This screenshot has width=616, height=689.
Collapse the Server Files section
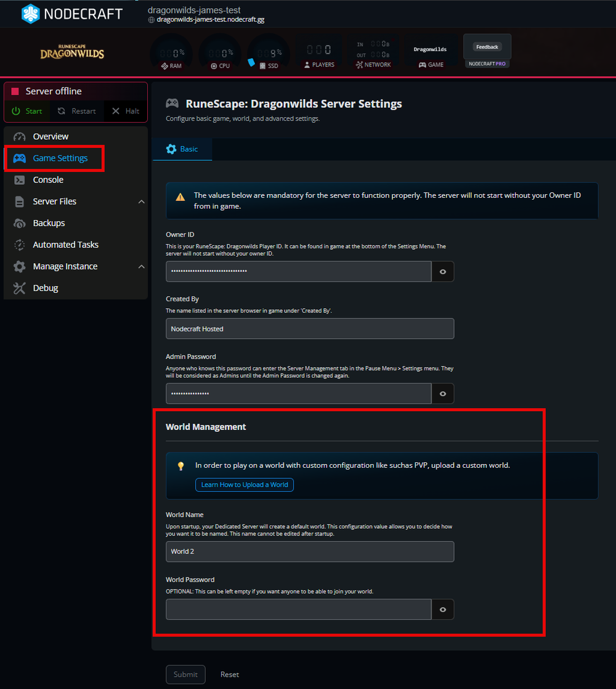click(141, 201)
